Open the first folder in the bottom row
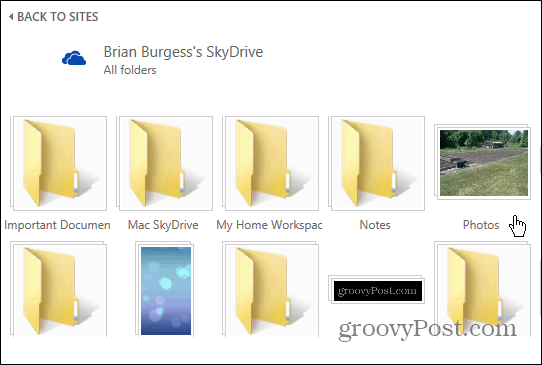 58,289
